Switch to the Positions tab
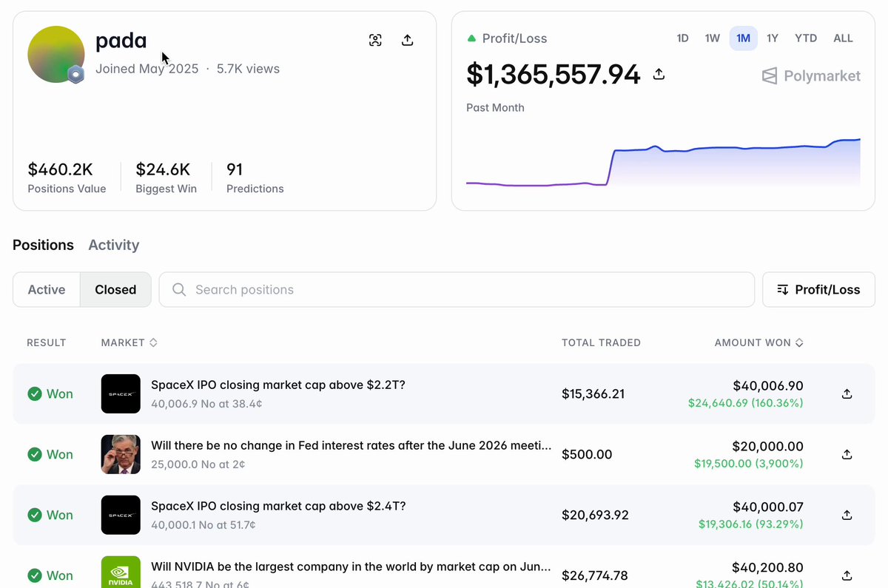This screenshot has width=888, height=588. click(x=43, y=245)
